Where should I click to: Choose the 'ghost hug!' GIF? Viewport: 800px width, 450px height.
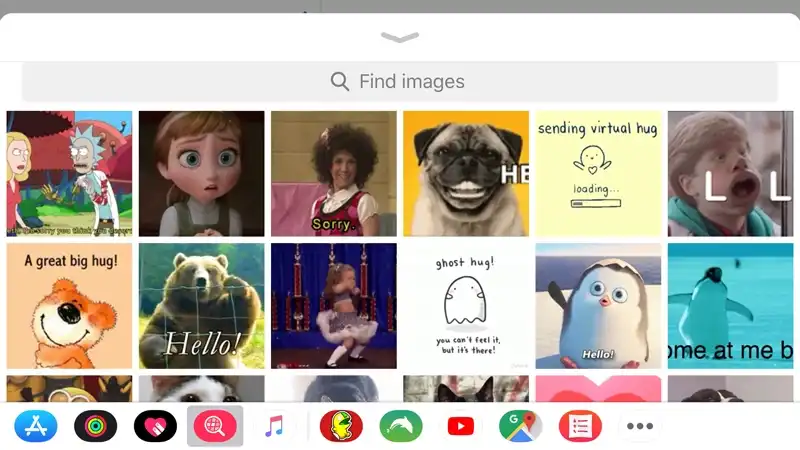tap(466, 306)
